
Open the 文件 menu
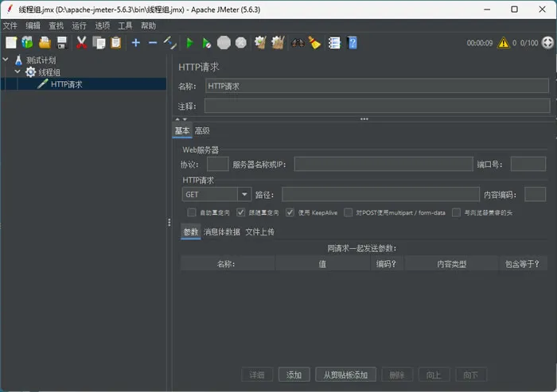click(x=10, y=25)
